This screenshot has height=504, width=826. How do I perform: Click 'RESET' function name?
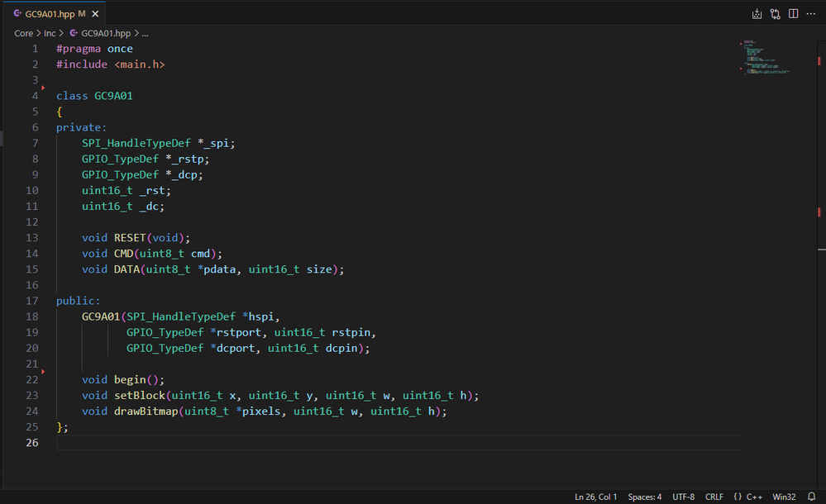pyautogui.click(x=130, y=237)
